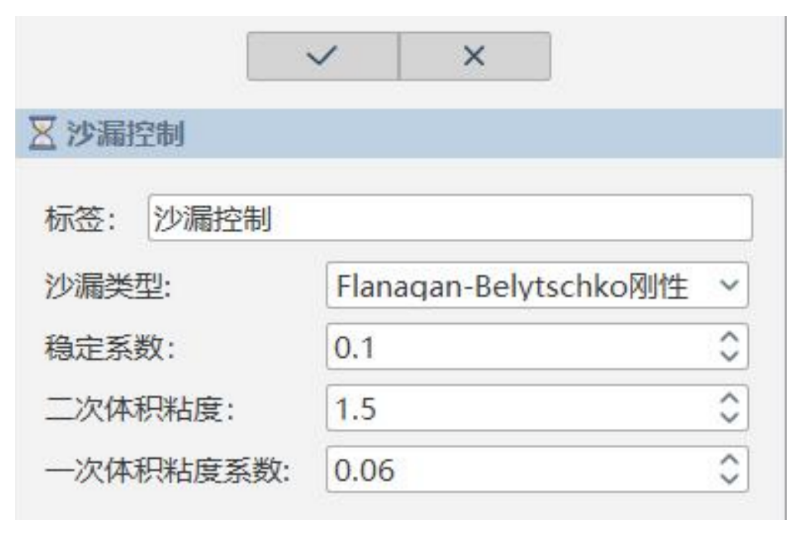Confirm settings with the checkmark button
Screen dimensions: 804x535
tap(322, 56)
